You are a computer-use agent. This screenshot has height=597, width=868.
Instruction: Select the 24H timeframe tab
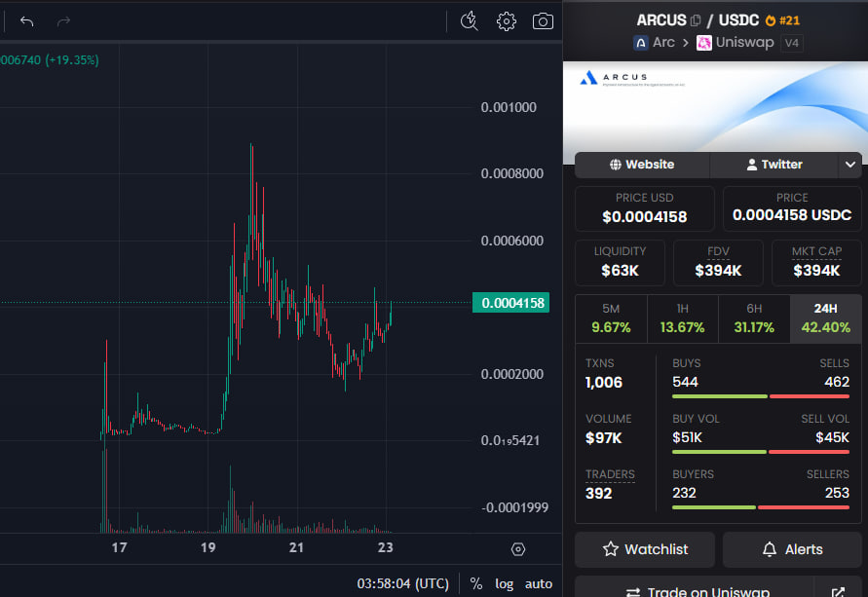pos(825,318)
